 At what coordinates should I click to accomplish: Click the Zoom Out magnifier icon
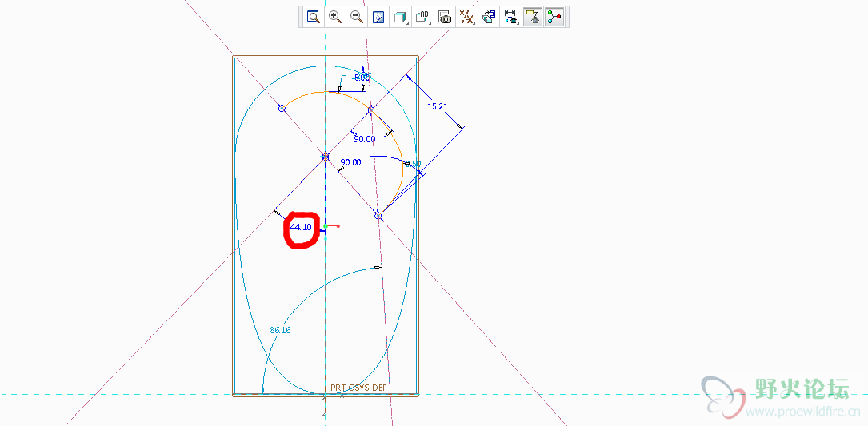tap(357, 17)
